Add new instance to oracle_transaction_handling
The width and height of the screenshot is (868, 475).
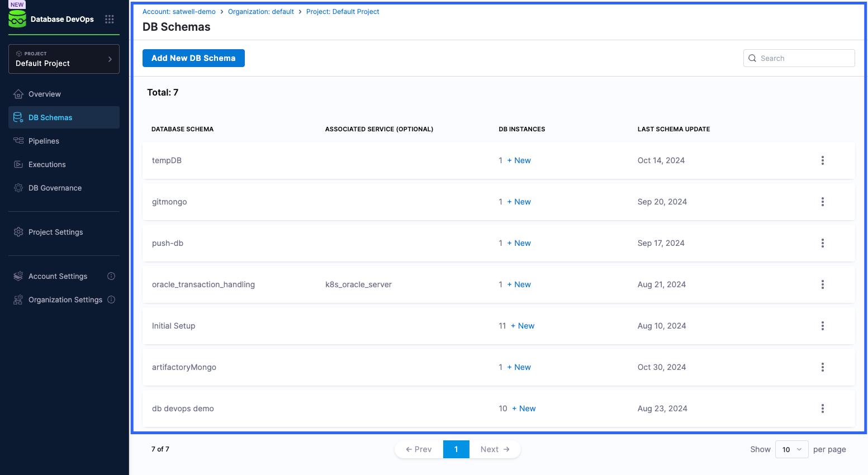[519, 284]
